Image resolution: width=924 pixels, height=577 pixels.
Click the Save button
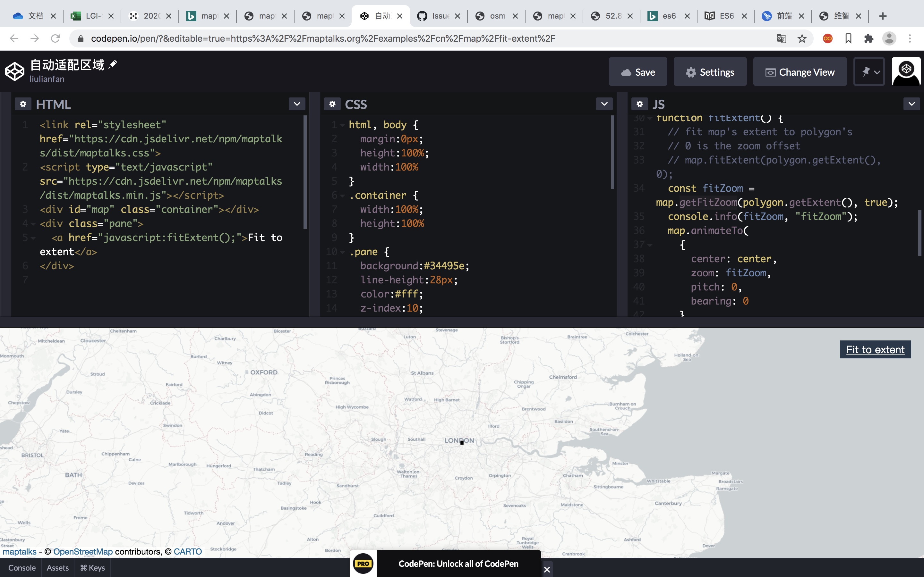(x=637, y=71)
